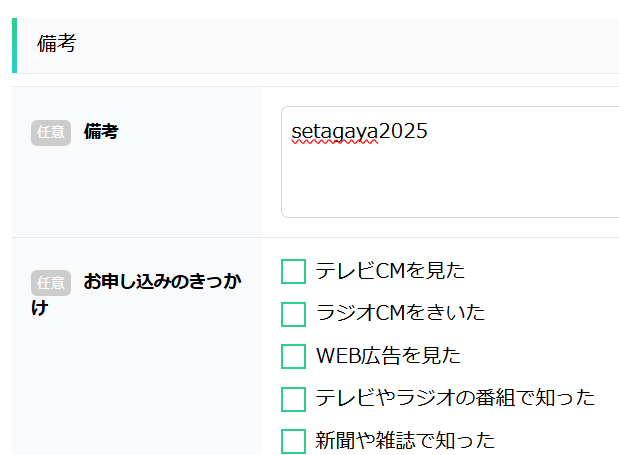
Task: Click the お申し込みのきっかけ field label
Action: tap(160, 282)
